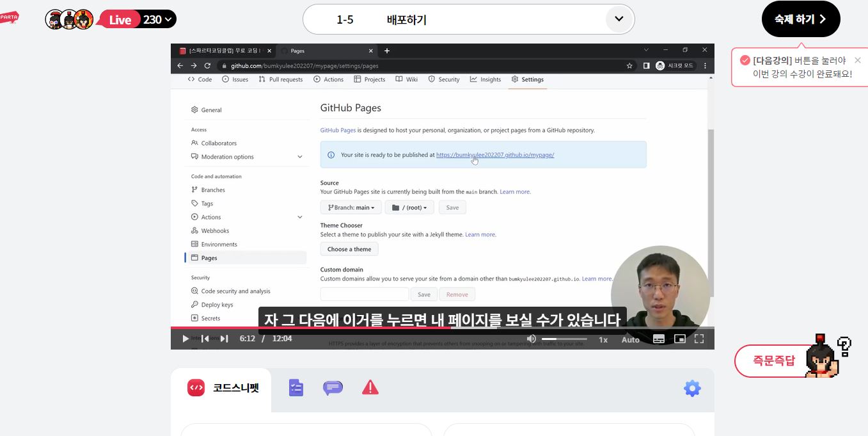This screenshot has width=868, height=436.
Task: Click the Choose a theme button
Action: pyautogui.click(x=349, y=249)
